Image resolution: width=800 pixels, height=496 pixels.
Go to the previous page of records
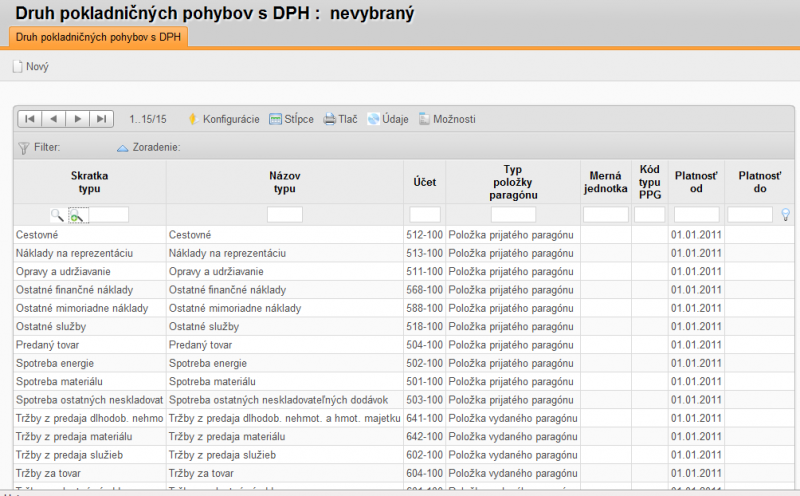click(53, 119)
